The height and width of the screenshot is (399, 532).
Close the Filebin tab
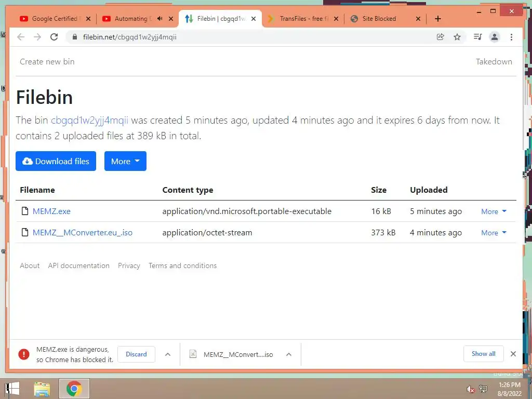(254, 19)
